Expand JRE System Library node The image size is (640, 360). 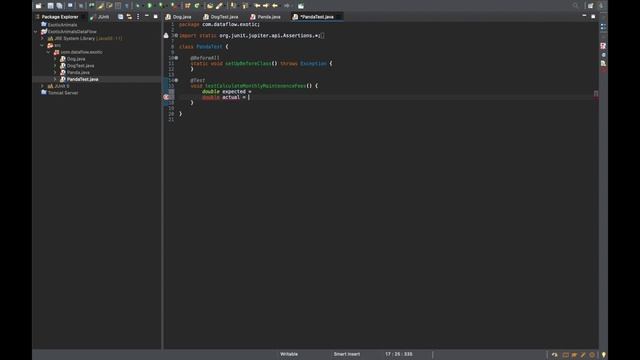click(42, 38)
